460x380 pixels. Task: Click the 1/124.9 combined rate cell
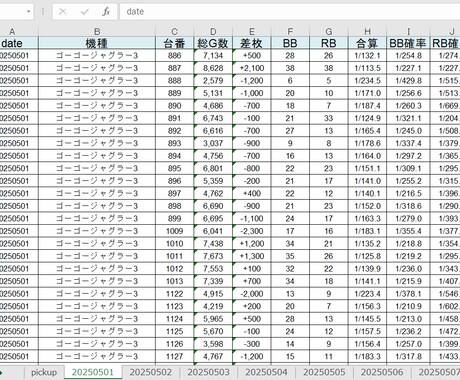point(367,118)
